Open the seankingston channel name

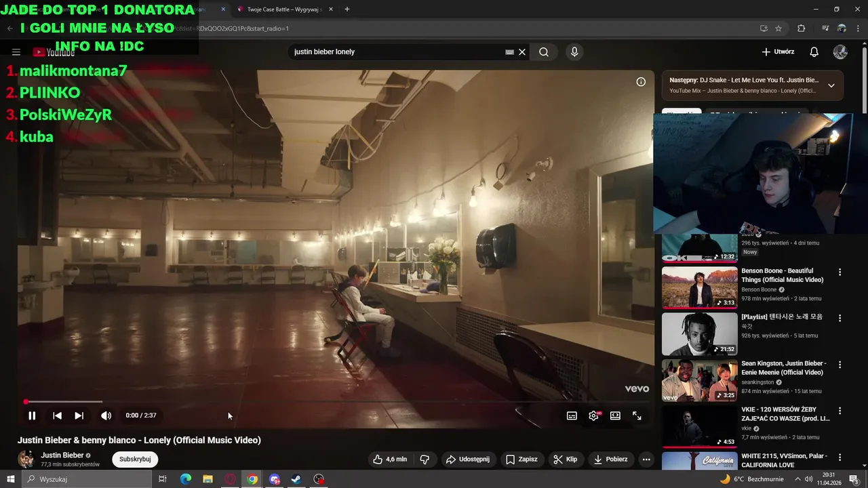(757, 382)
